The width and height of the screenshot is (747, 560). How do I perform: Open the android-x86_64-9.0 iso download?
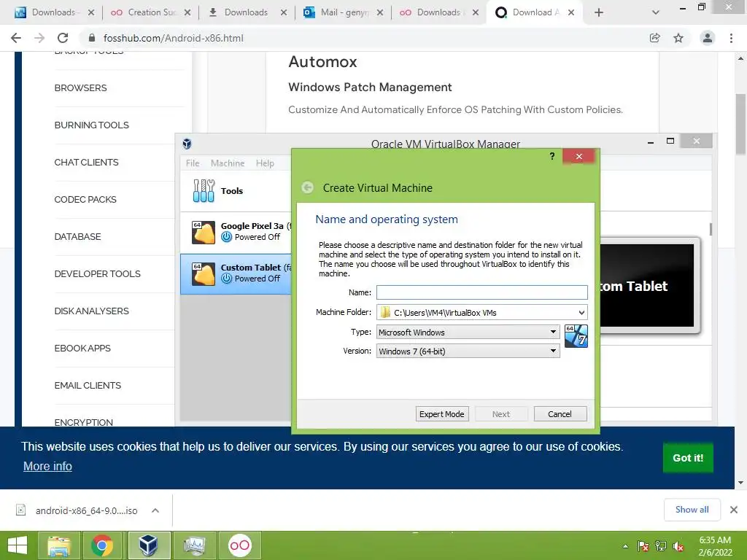click(86, 510)
